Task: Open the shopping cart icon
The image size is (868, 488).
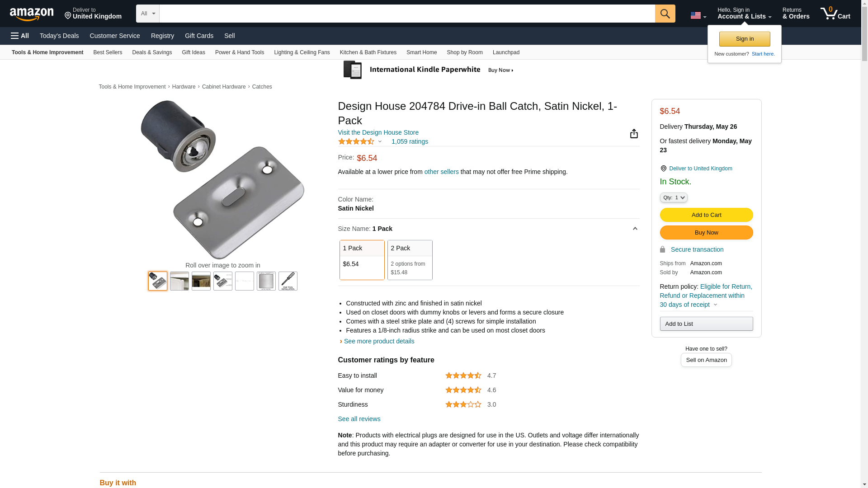Action: (x=835, y=14)
